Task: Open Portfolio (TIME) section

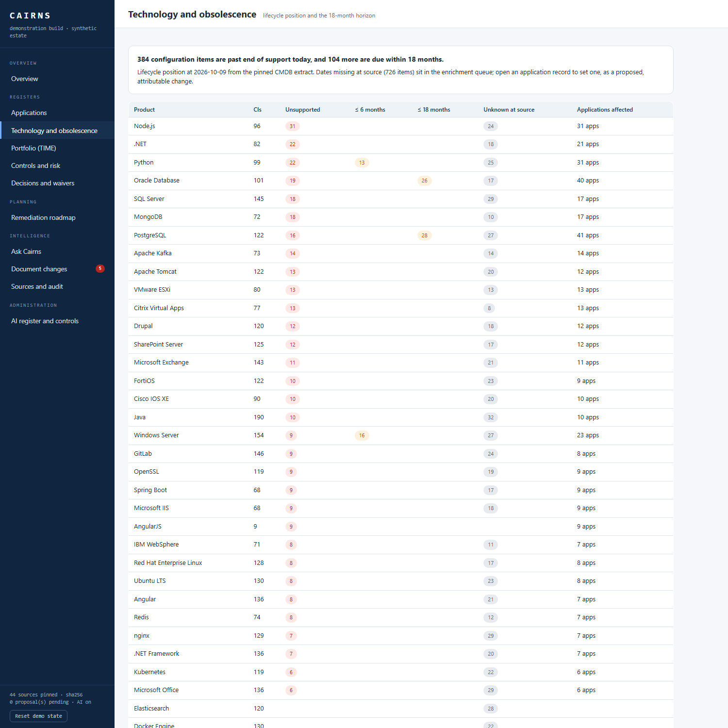Action: coord(57,148)
